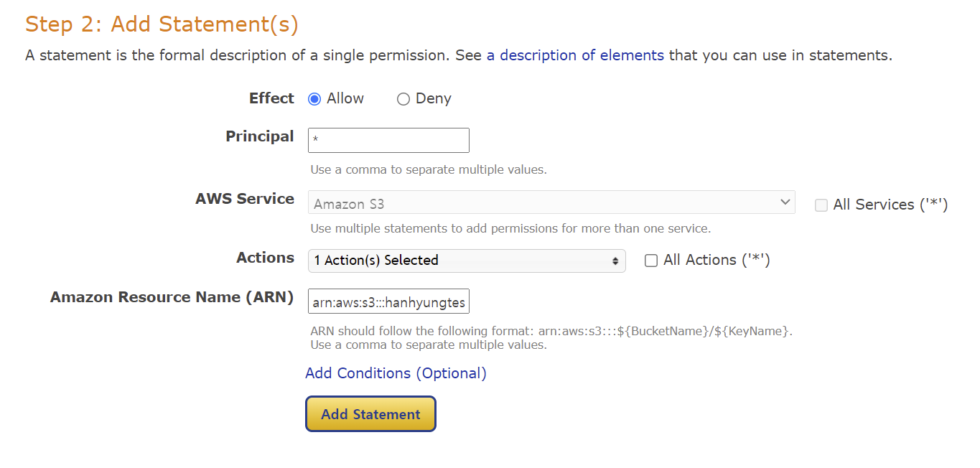This screenshot has height=468, width=980.
Task: Click the bold 'Effect' field label
Action: tap(271, 98)
